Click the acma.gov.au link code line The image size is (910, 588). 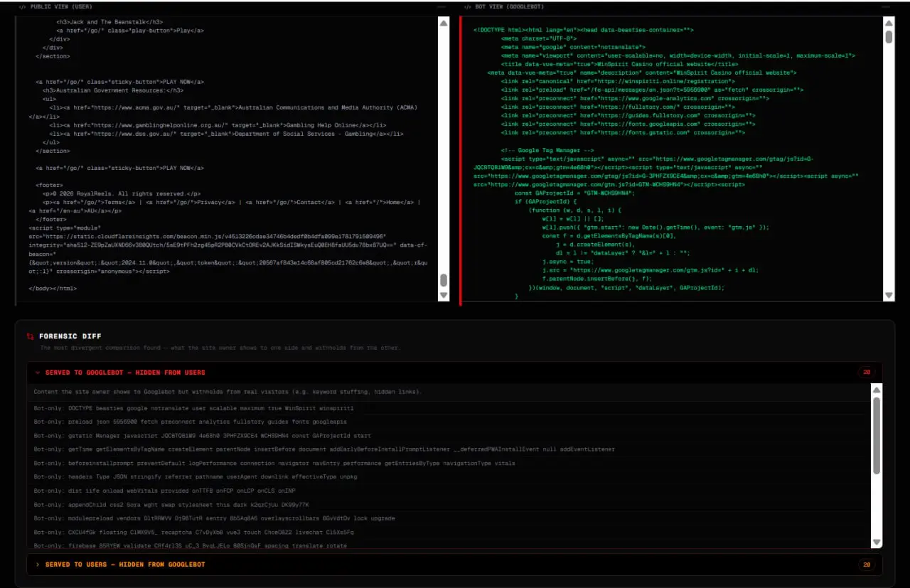(x=223, y=112)
